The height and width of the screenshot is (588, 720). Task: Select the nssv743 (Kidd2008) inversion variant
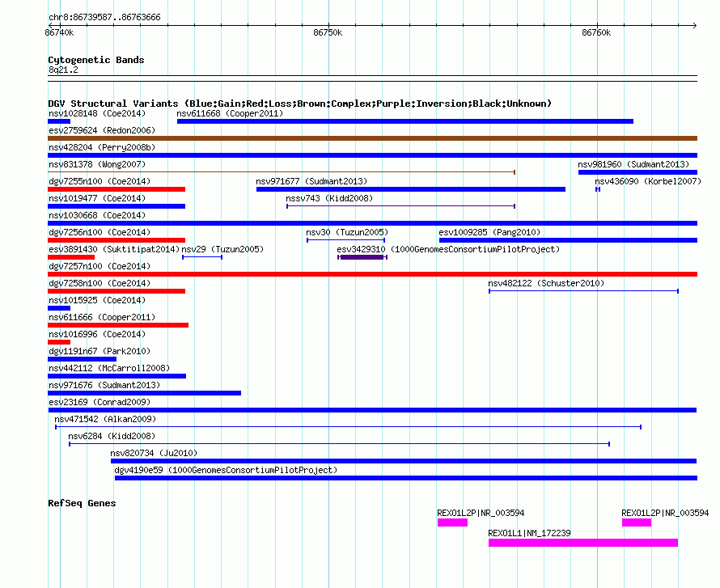point(401,206)
